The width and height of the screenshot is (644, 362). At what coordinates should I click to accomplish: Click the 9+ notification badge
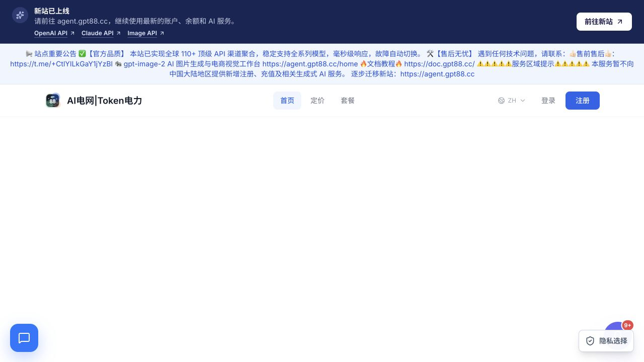point(627,325)
